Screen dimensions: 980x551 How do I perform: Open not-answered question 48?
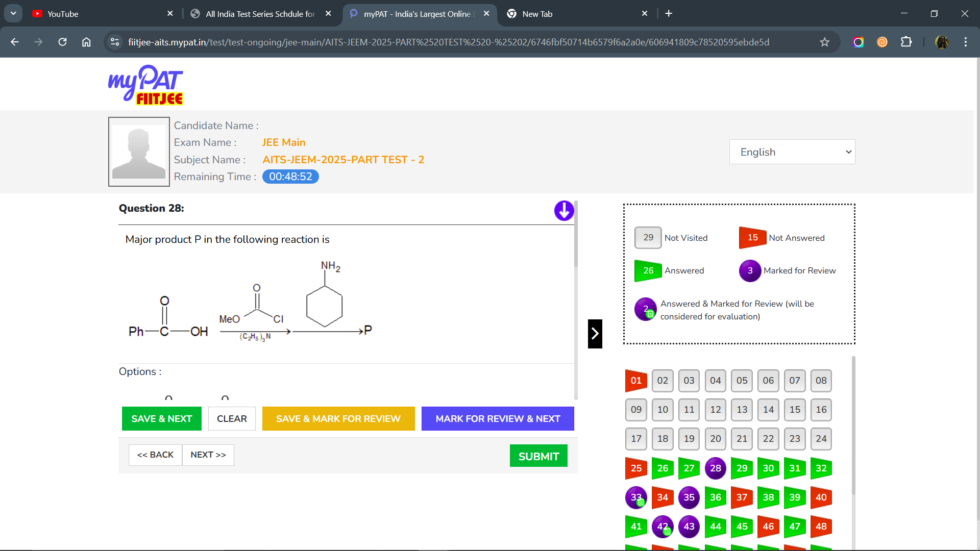point(821,527)
